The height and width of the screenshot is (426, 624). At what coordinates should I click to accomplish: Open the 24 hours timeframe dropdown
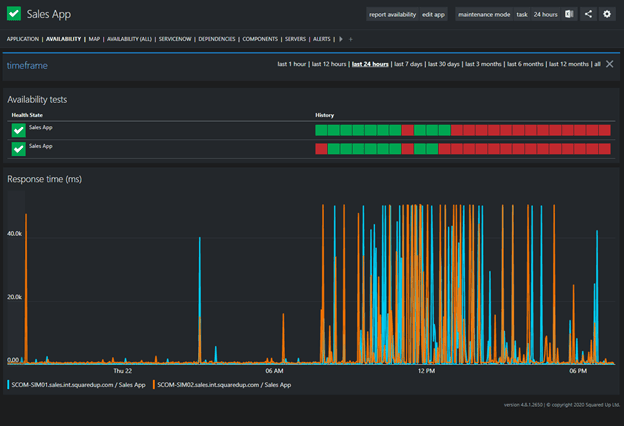(545, 15)
